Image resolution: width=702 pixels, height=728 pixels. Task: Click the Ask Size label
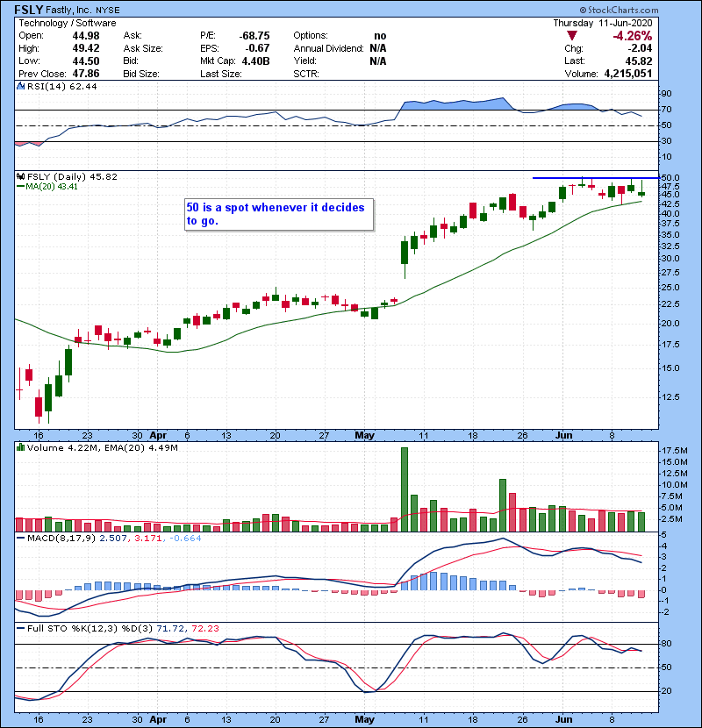[x=143, y=48]
